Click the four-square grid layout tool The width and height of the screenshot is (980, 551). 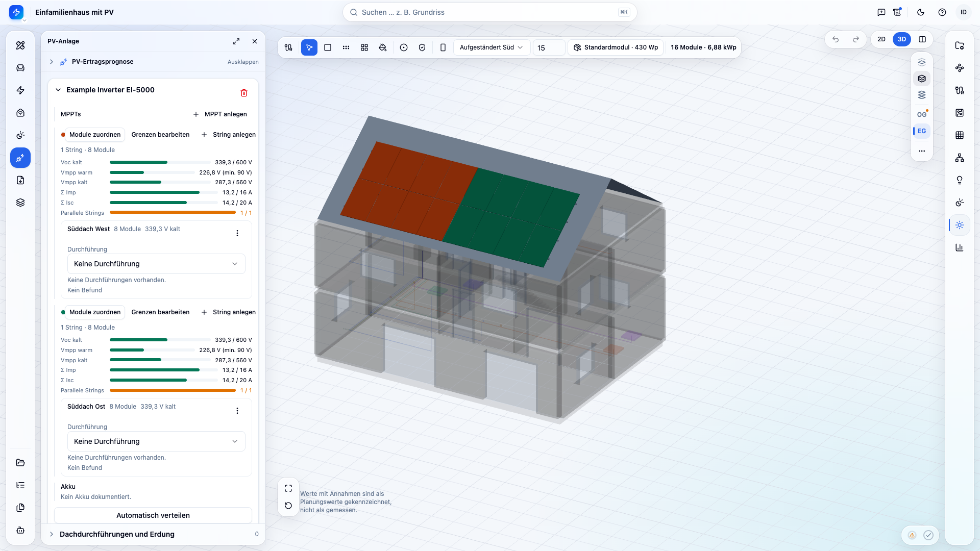pyautogui.click(x=364, y=47)
